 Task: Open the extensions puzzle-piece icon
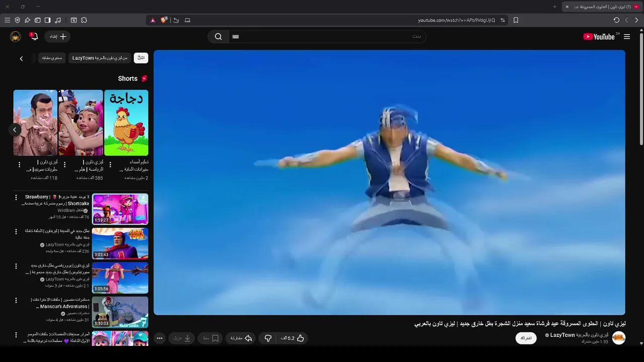(x=84, y=20)
